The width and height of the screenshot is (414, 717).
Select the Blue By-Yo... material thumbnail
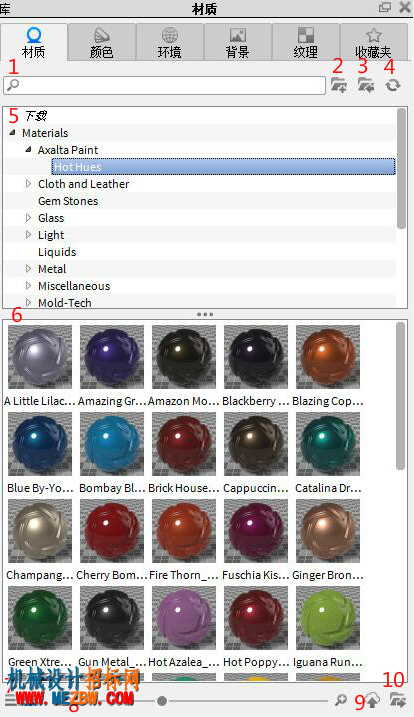coord(40,444)
